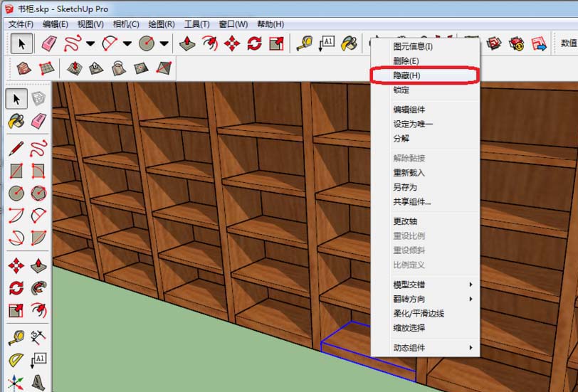Choose the Polygon tool in the left palette
Image resolution: width=578 pixels, height=392 pixels.
coord(38,193)
